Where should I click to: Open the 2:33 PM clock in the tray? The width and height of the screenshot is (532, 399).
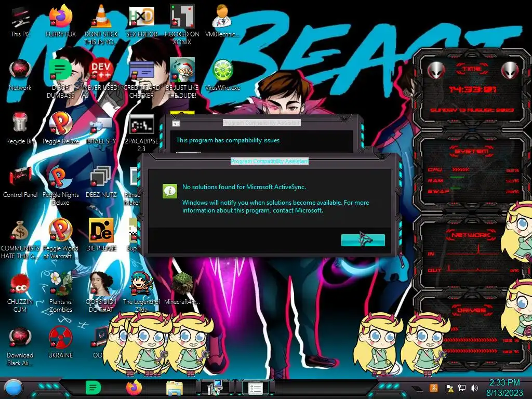point(504,388)
